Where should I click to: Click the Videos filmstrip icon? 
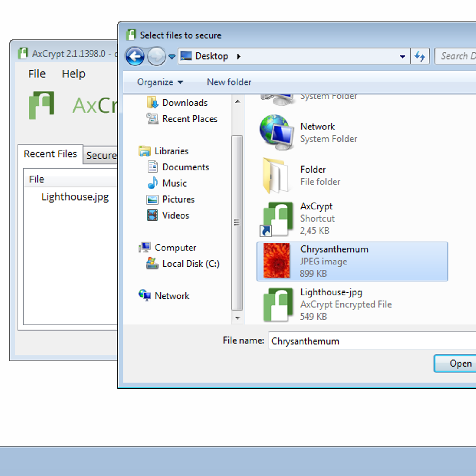coord(152,215)
